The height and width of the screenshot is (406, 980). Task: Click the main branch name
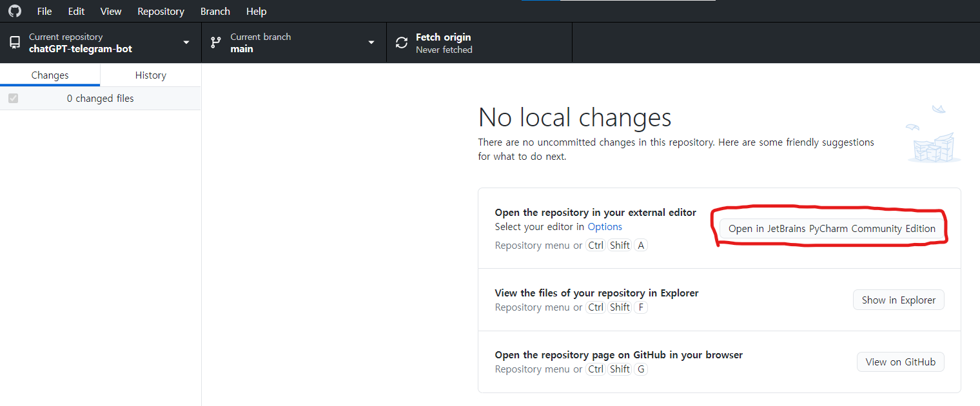click(242, 49)
